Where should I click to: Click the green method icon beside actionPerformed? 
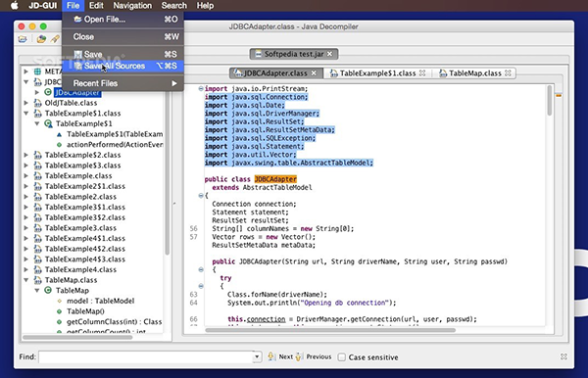59,145
